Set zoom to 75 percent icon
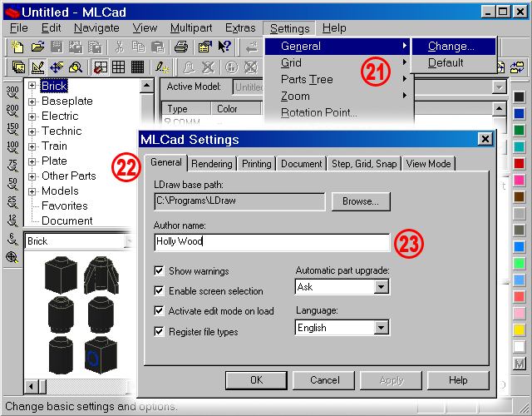532x416 pixels. [x=12, y=166]
